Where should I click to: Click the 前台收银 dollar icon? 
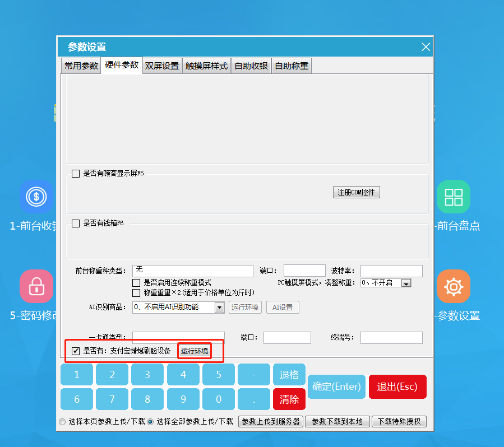(x=37, y=197)
